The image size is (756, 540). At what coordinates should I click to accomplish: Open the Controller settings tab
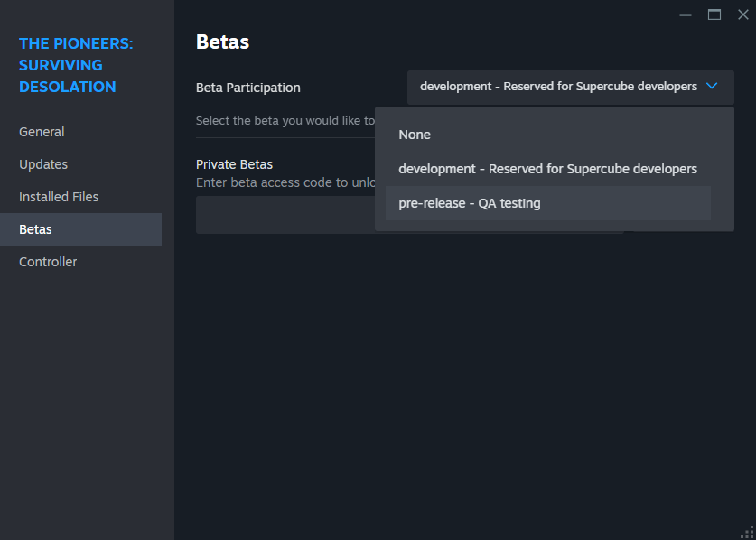pyautogui.click(x=48, y=262)
